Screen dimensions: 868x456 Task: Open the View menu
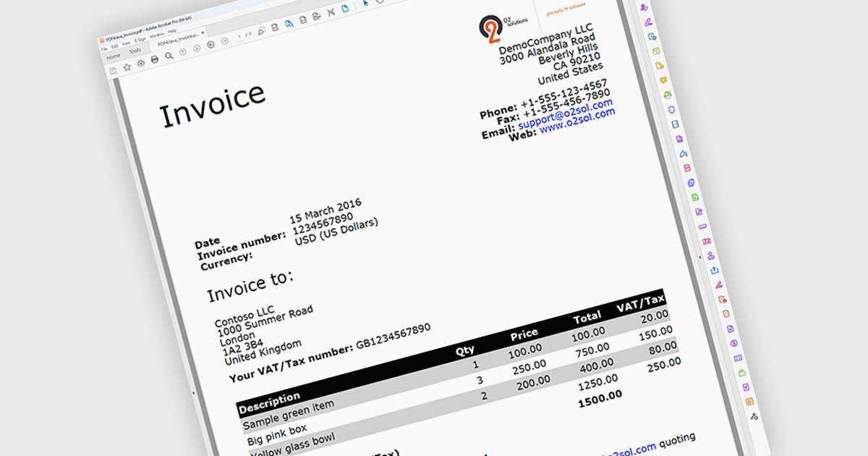[x=126, y=43]
